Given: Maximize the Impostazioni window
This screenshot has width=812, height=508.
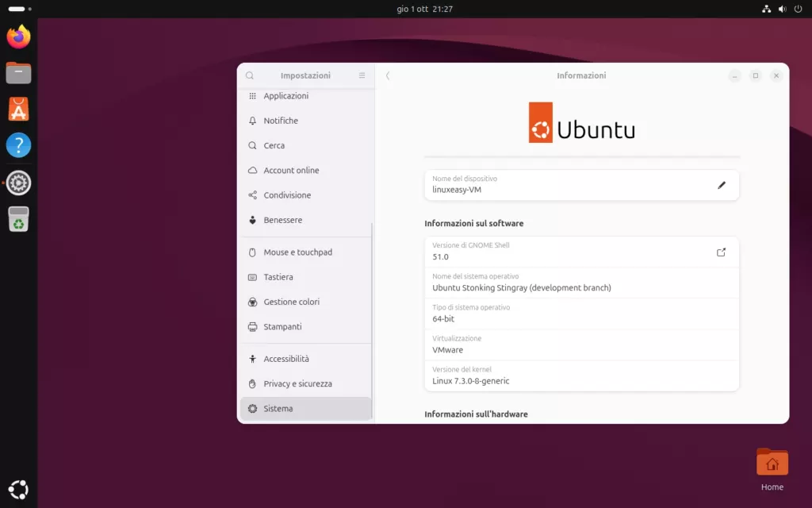Looking at the screenshot, I should pyautogui.click(x=756, y=75).
